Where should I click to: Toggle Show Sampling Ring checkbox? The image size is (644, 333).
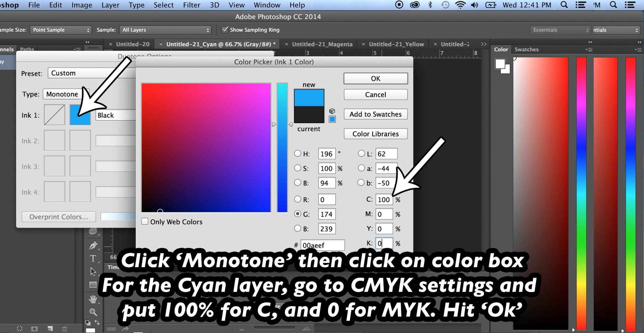[225, 30]
